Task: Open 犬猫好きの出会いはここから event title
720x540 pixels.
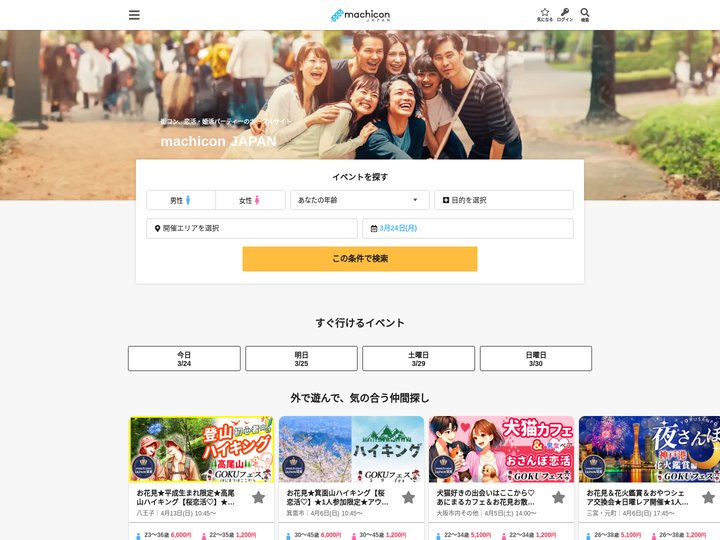Action: (x=485, y=497)
